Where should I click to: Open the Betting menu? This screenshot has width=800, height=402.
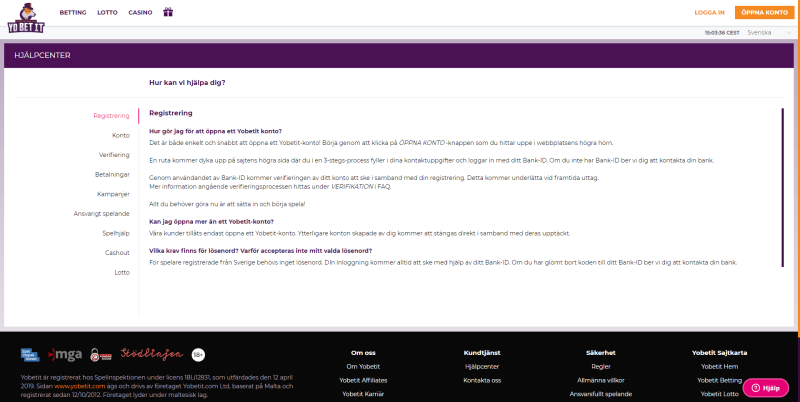click(73, 13)
